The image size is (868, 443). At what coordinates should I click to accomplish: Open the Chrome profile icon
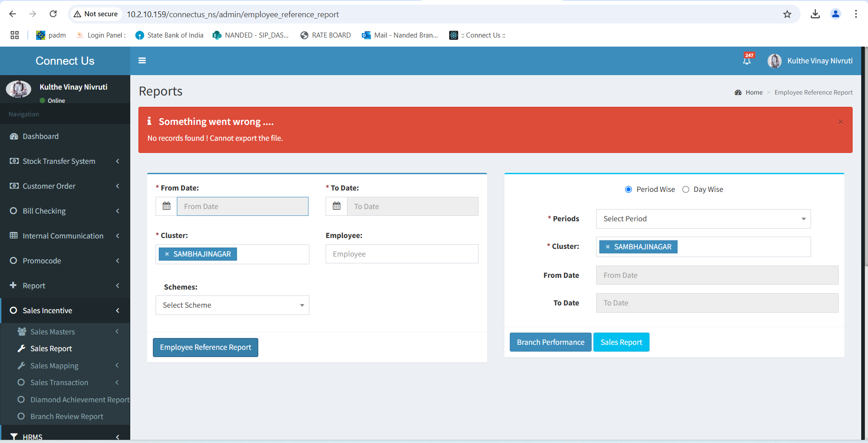(x=835, y=14)
